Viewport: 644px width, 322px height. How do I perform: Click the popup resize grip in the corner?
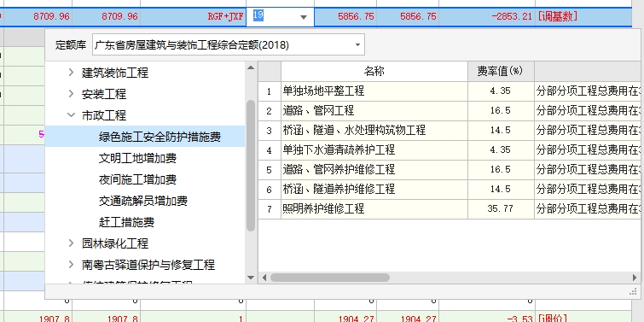pyautogui.click(x=633, y=291)
